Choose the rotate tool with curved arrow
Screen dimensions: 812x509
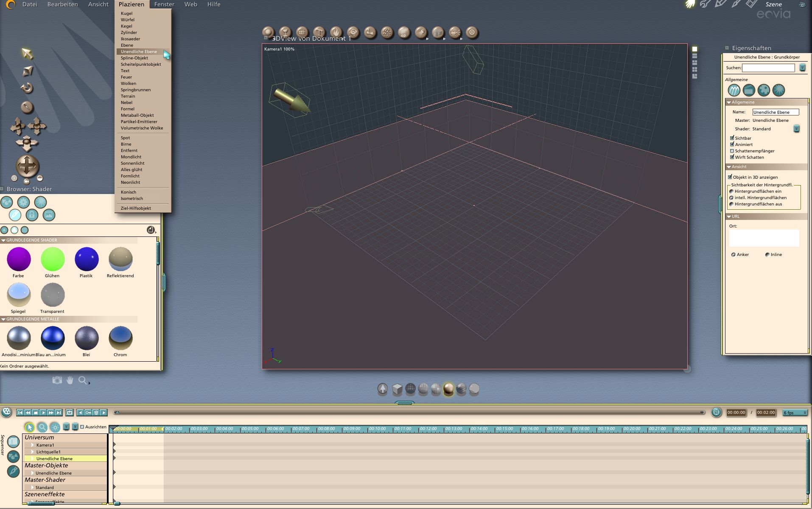tap(27, 88)
